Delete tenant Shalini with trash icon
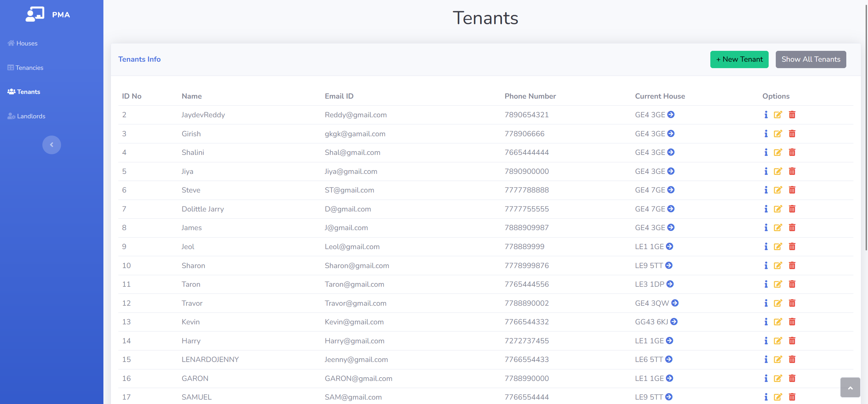 (x=792, y=153)
